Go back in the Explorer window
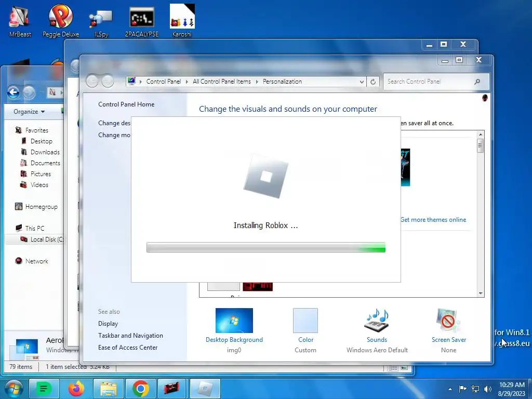This screenshot has height=399, width=532. pyautogui.click(x=13, y=92)
